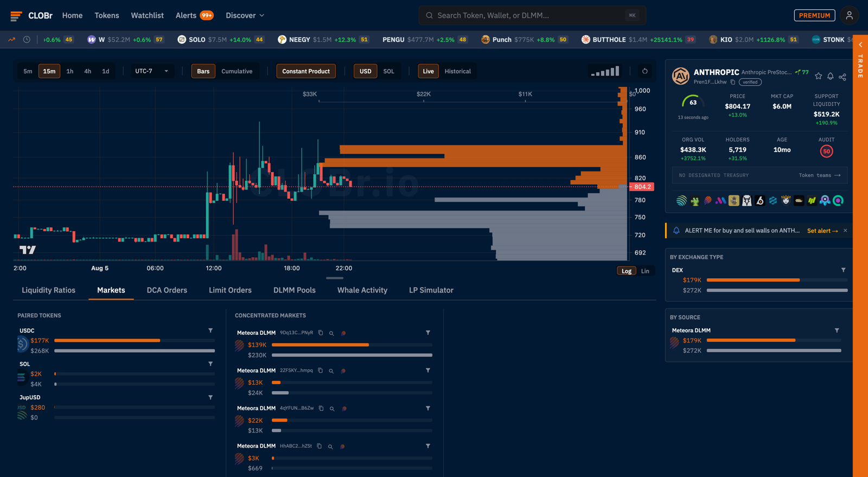Click the Set alert link
The image size is (868, 477).
[822, 231]
